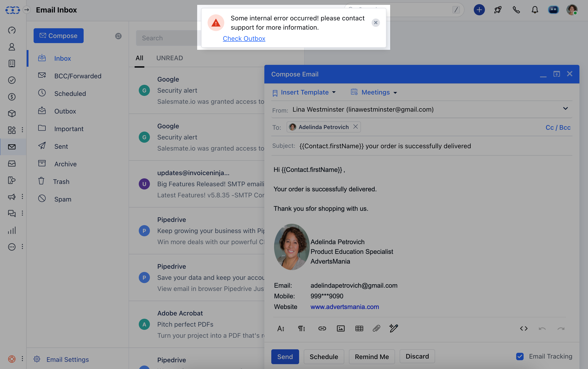Open the code view of the editor
This screenshot has height=369, width=588.
coord(524,328)
